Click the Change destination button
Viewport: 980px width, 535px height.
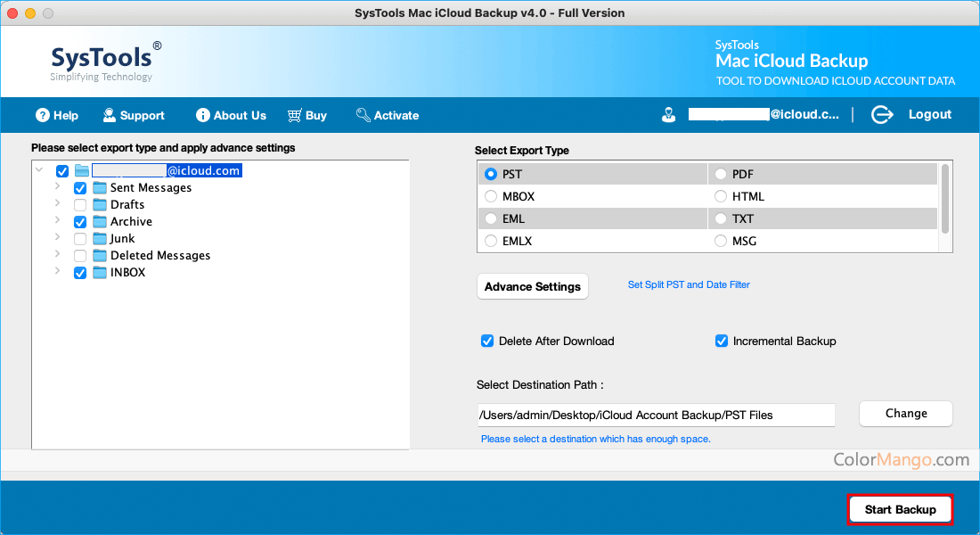906,414
